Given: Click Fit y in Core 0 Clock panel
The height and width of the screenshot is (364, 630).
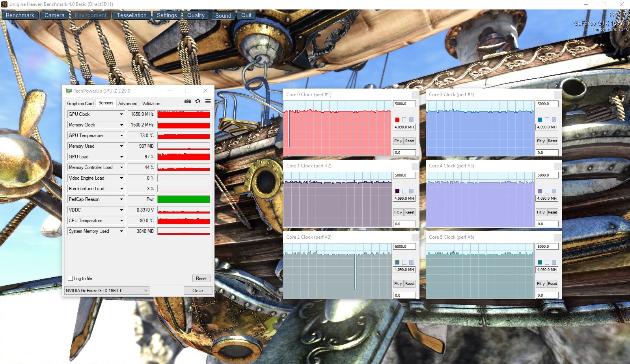Looking at the screenshot, I should click(x=398, y=141).
